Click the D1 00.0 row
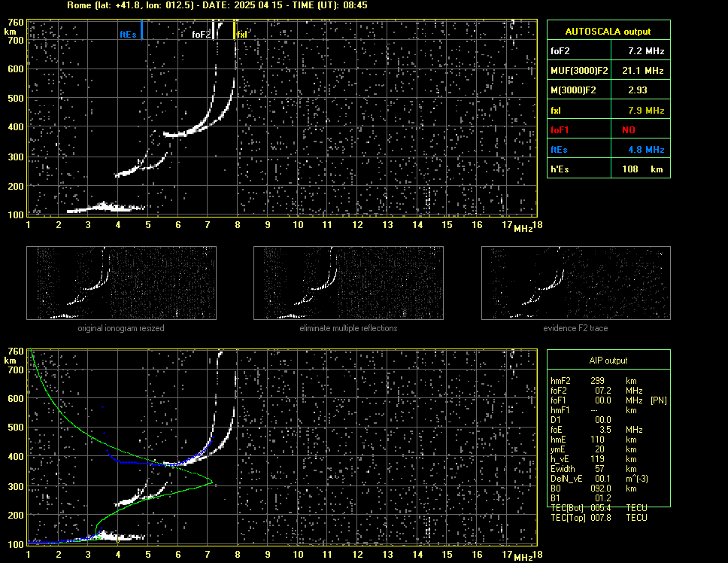The height and width of the screenshot is (563, 728). pos(581,419)
